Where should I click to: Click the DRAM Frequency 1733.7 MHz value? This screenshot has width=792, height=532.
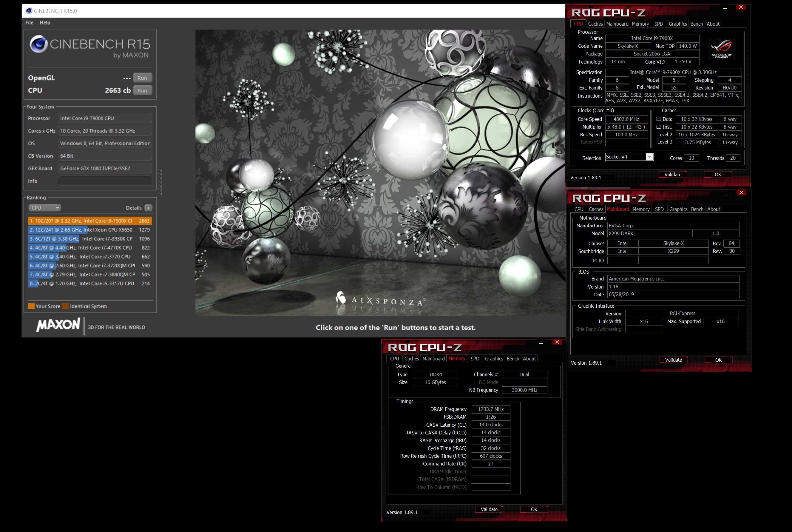pos(491,409)
